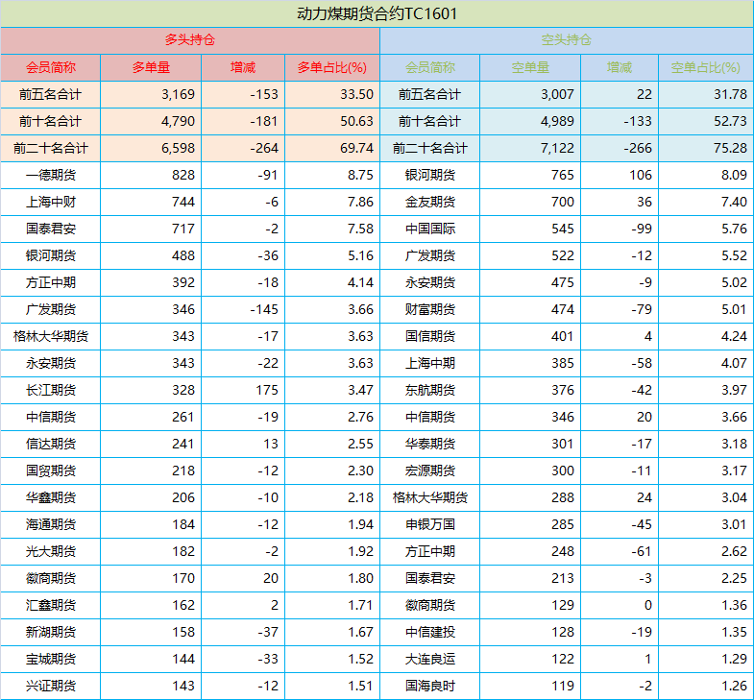
Task: Select the long-side 前五名合计 value 3,169
Action: coord(178,94)
